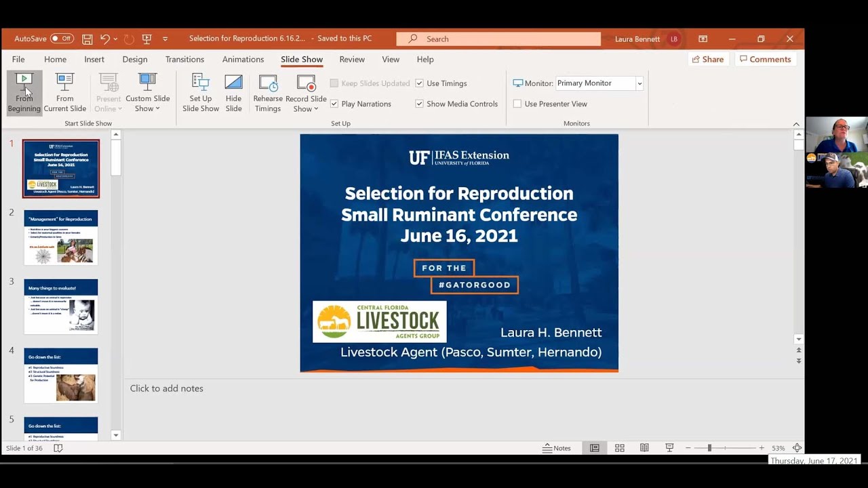Screen dimensions: 868x488
Task: Uncheck Use Timings checkbox
Action: tap(419, 83)
